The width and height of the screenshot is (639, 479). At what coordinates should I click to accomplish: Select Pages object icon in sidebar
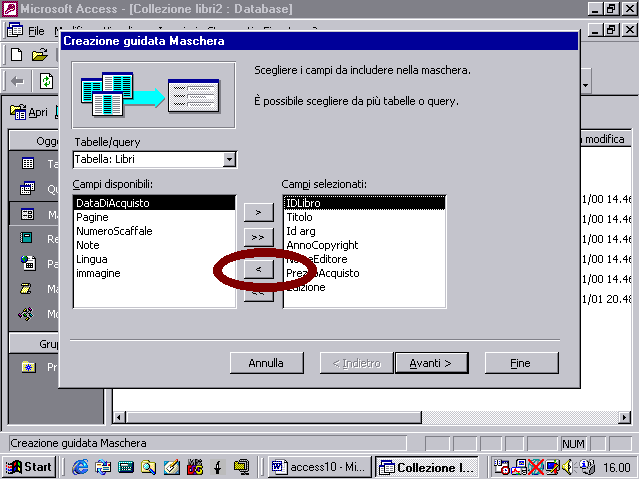point(28,263)
